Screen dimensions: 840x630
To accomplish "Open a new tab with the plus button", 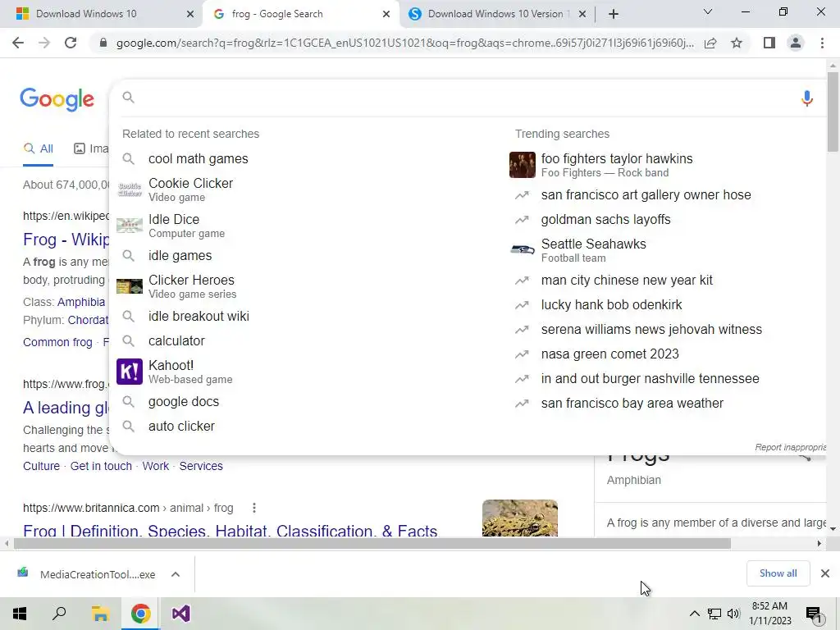I will tap(614, 14).
